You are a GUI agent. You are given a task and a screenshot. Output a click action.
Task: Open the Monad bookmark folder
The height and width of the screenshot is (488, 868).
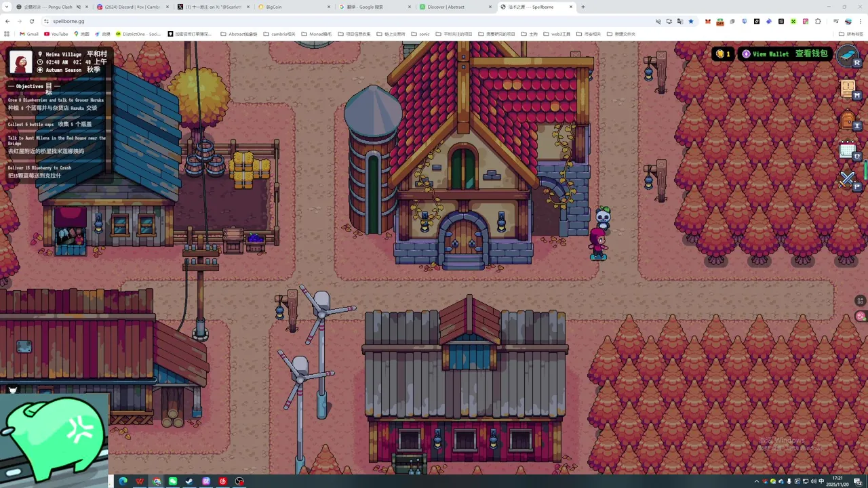coord(317,34)
